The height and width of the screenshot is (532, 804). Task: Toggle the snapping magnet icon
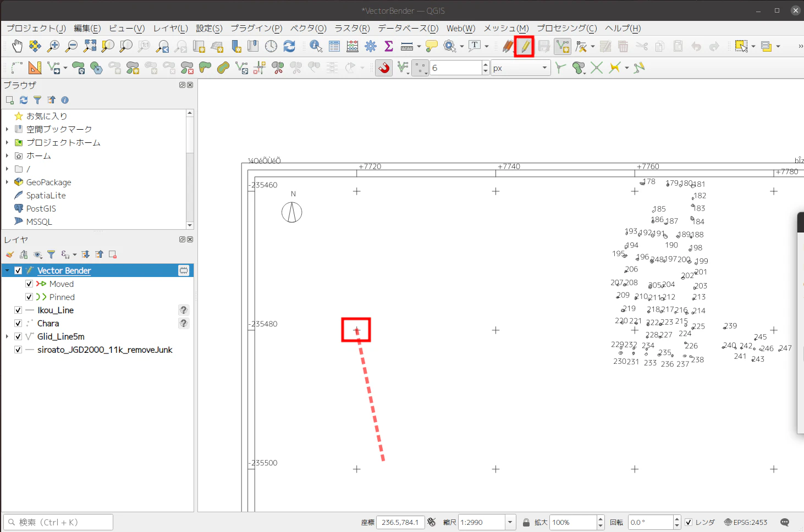pyautogui.click(x=384, y=68)
